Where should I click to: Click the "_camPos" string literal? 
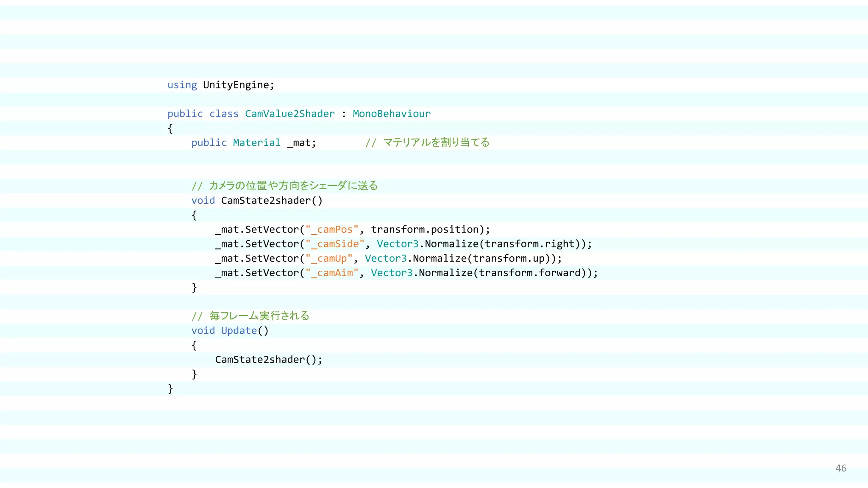tap(332, 230)
